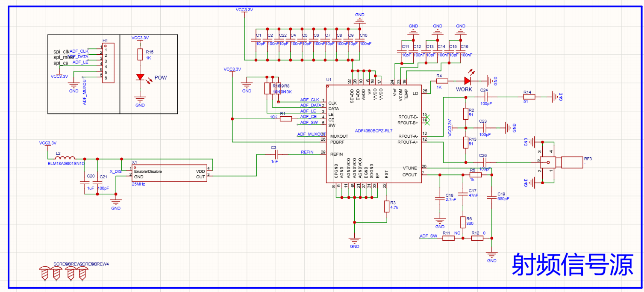The width and height of the screenshot is (644, 292).
Task: Click the GND symbol below C18
Action: (439, 221)
